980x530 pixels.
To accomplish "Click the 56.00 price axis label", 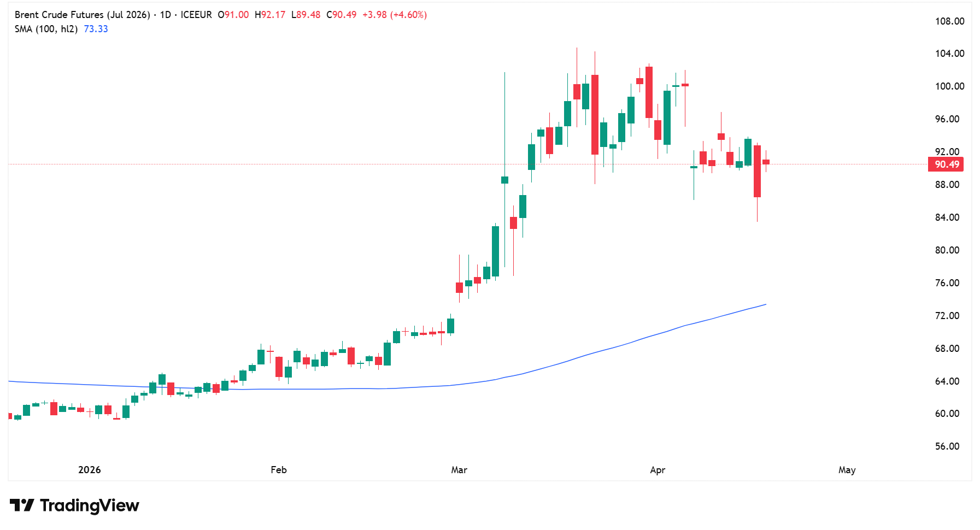I will point(947,446).
